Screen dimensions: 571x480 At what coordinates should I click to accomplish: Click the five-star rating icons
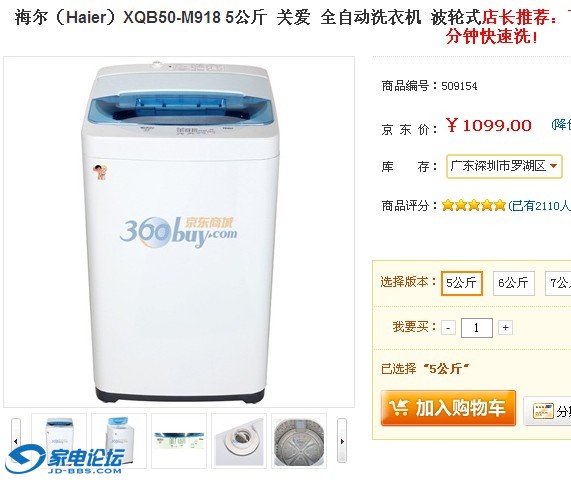click(x=474, y=205)
